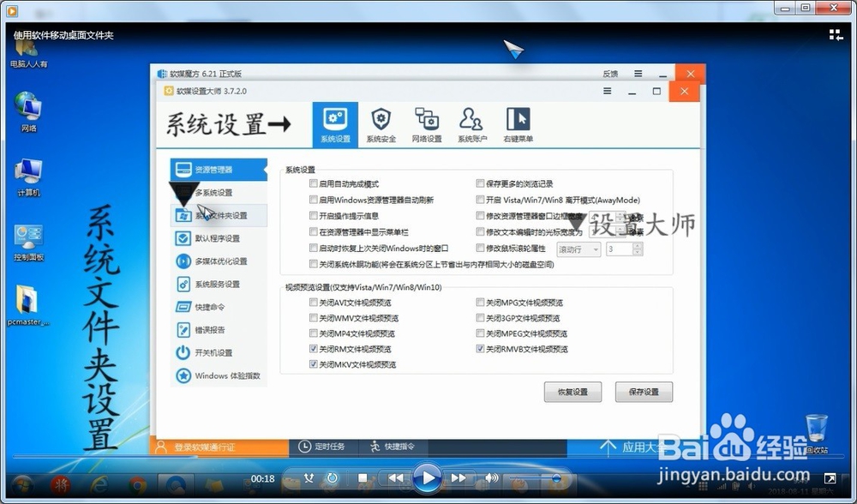Click the mouse wheel lines stepper arrows
857x504 pixels.
click(x=638, y=249)
